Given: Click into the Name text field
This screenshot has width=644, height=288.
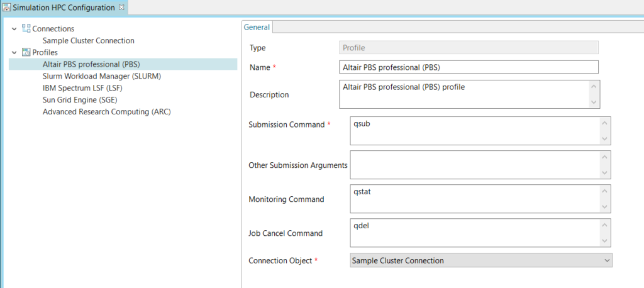Looking at the screenshot, I should pyautogui.click(x=469, y=67).
